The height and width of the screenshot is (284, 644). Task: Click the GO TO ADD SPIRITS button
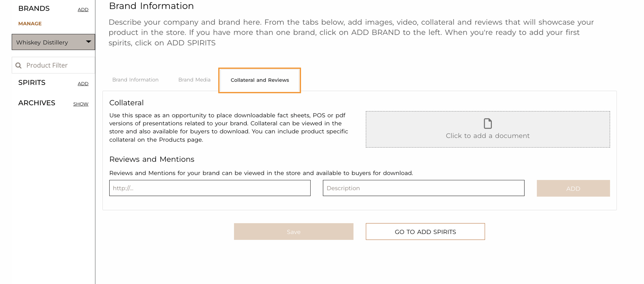coord(425,232)
